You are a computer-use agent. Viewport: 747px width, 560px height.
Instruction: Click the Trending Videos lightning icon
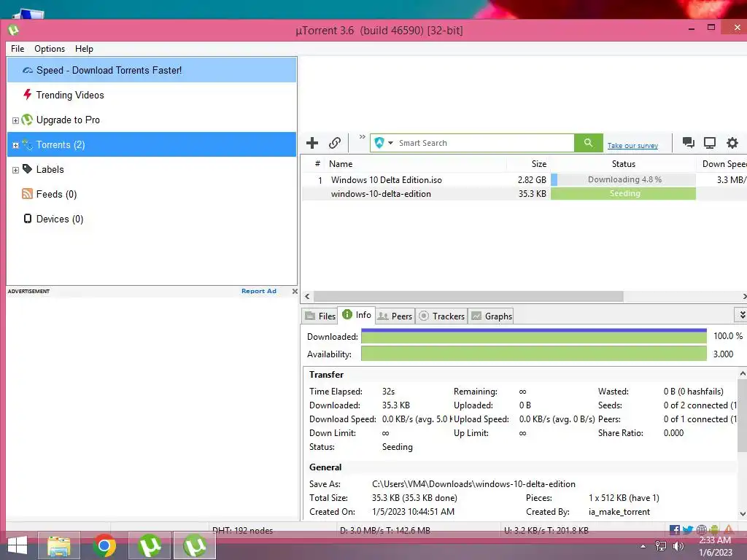click(x=28, y=95)
